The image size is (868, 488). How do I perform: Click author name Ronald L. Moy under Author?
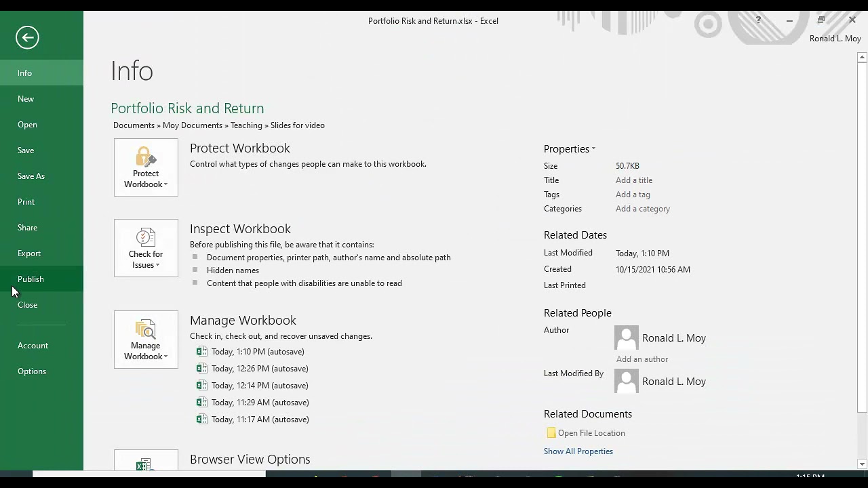pyautogui.click(x=674, y=338)
